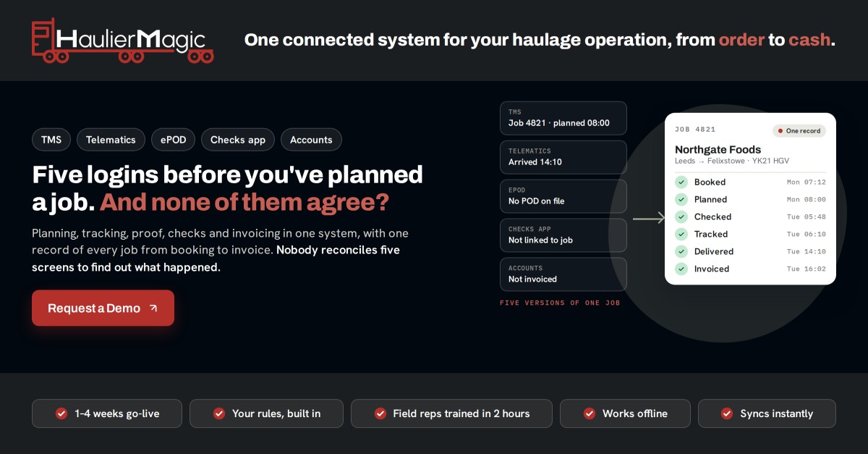Click the JOB 4821 label on record card
The height and width of the screenshot is (454, 868).
click(x=695, y=130)
